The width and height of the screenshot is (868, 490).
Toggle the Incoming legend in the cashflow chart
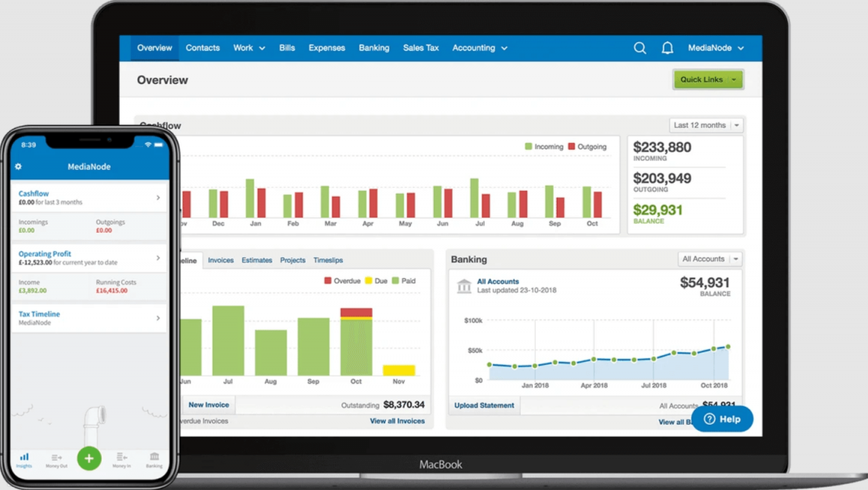[x=543, y=146]
